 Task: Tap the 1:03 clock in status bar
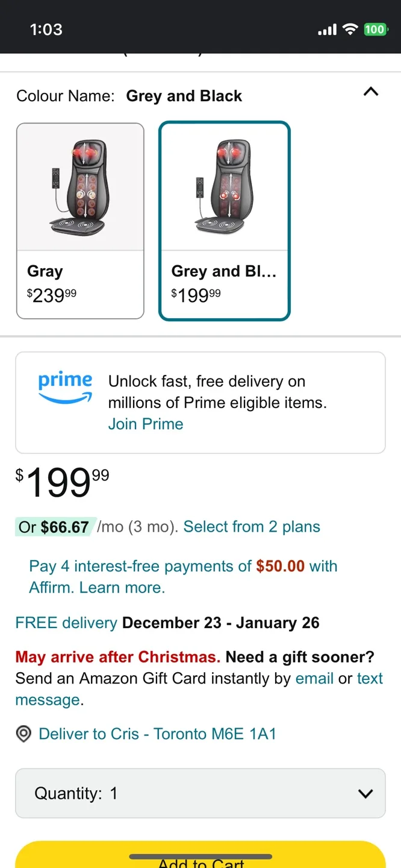(x=46, y=30)
